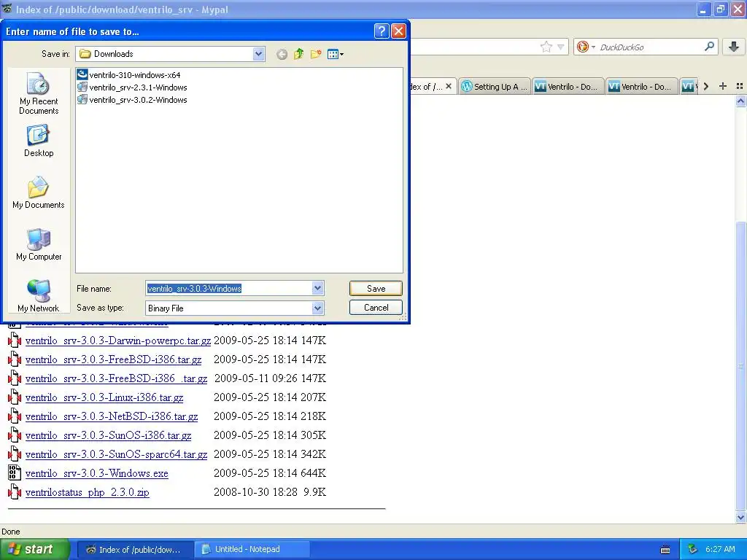The width and height of the screenshot is (747, 560).
Task: Close the Index of tab
Action: click(449, 86)
